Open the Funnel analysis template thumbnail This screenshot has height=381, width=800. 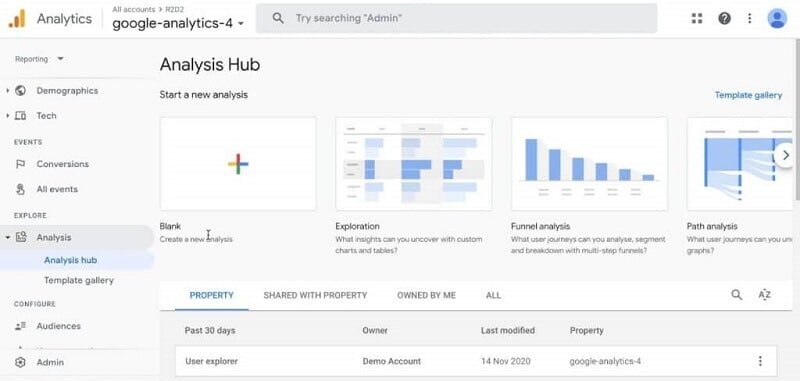tap(589, 164)
